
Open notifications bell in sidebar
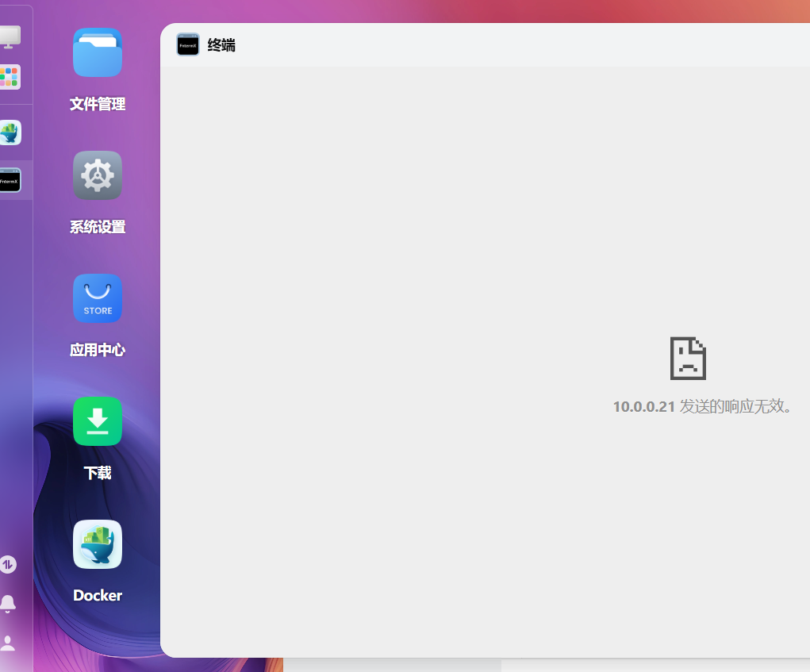(8, 603)
